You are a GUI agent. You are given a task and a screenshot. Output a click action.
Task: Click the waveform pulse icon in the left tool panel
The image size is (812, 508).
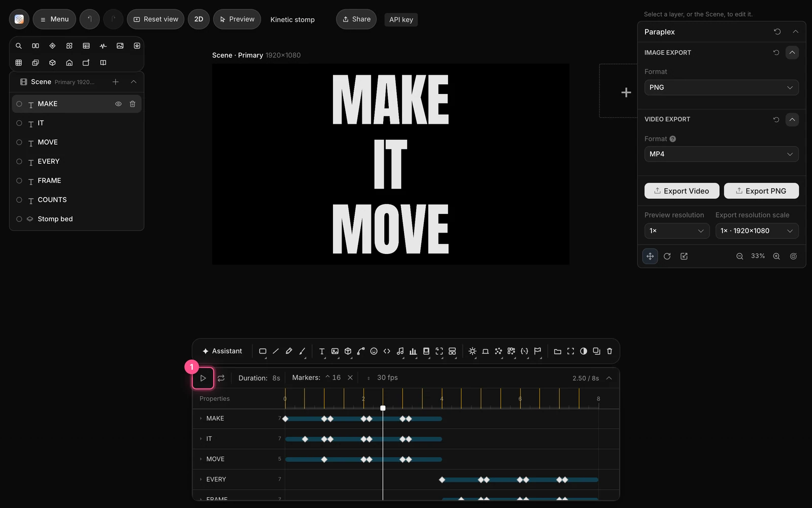(x=103, y=46)
